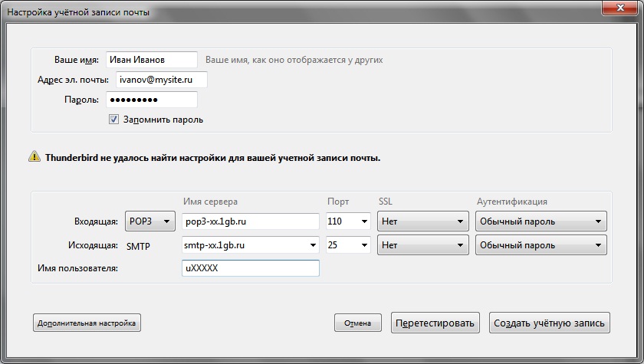Open outgoing authentication dropdown
Screen dimensions: 644x364
(x=540, y=245)
